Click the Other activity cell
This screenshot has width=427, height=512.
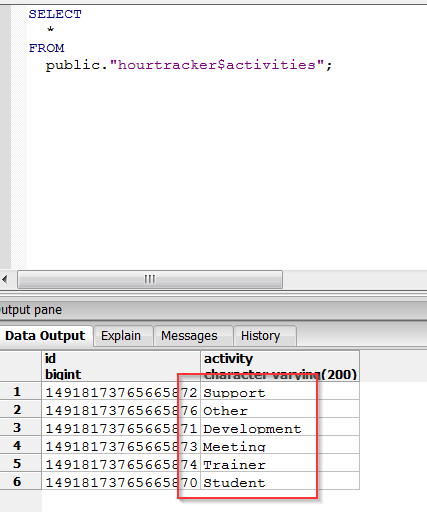tap(280, 409)
